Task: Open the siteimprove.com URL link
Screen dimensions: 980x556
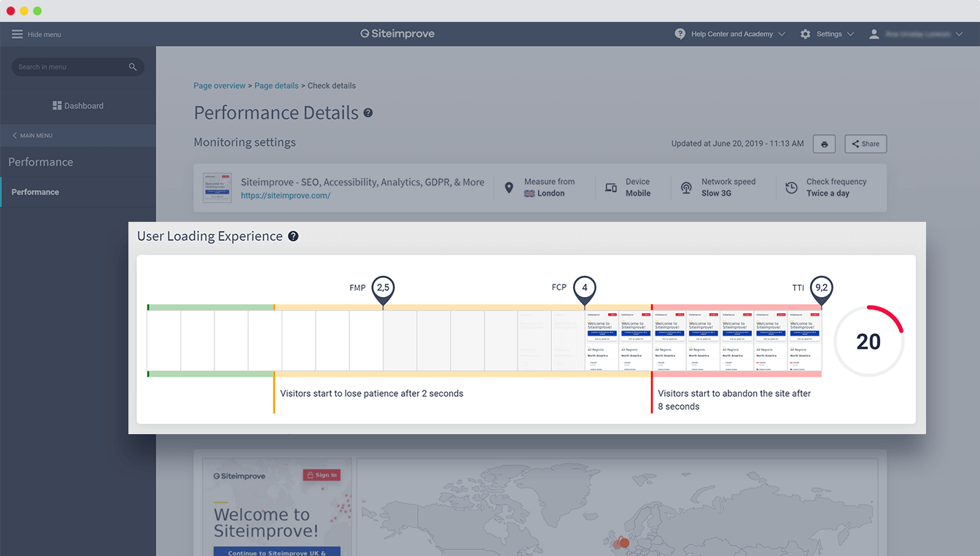Action: [285, 196]
